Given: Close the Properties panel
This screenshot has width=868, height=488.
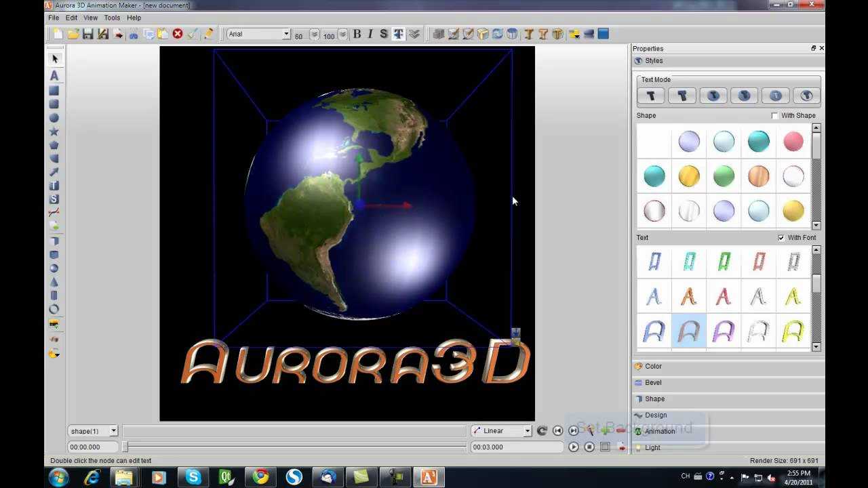Looking at the screenshot, I should pos(821,48).
